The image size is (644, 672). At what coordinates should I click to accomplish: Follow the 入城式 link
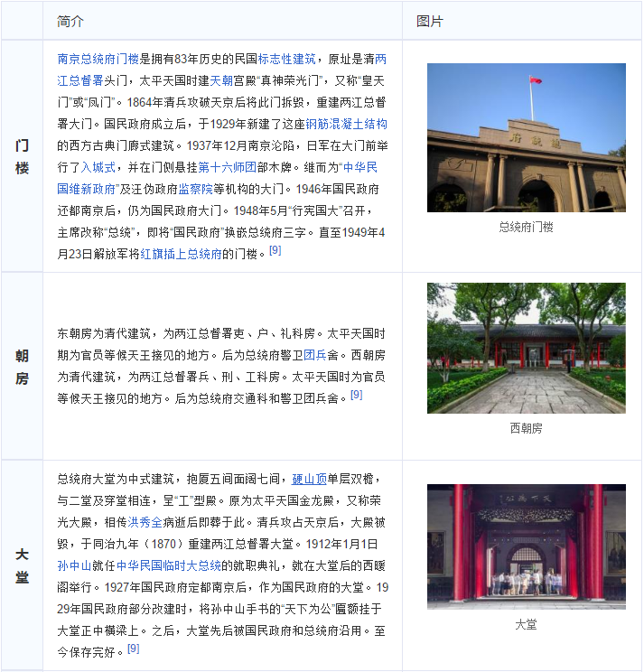(x=98, y=168)
